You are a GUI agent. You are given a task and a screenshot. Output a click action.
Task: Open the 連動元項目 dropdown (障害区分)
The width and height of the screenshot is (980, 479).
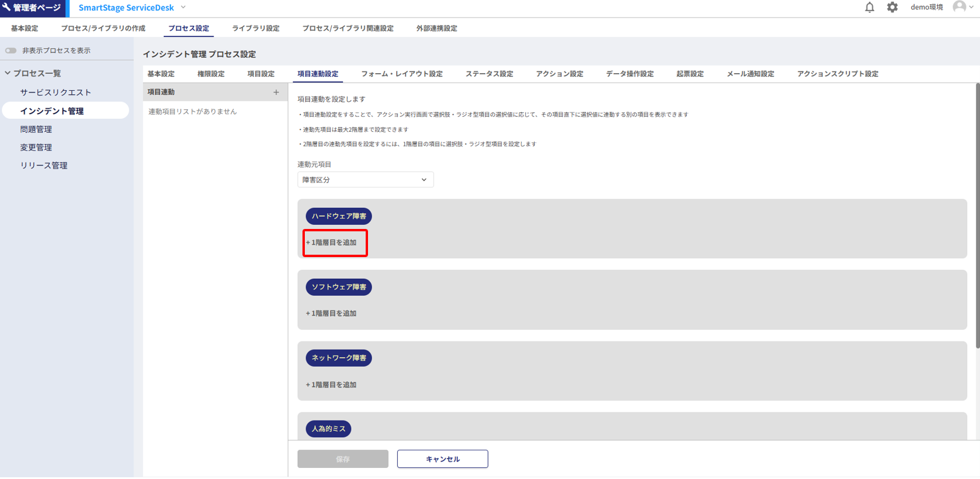click(365, 180)
